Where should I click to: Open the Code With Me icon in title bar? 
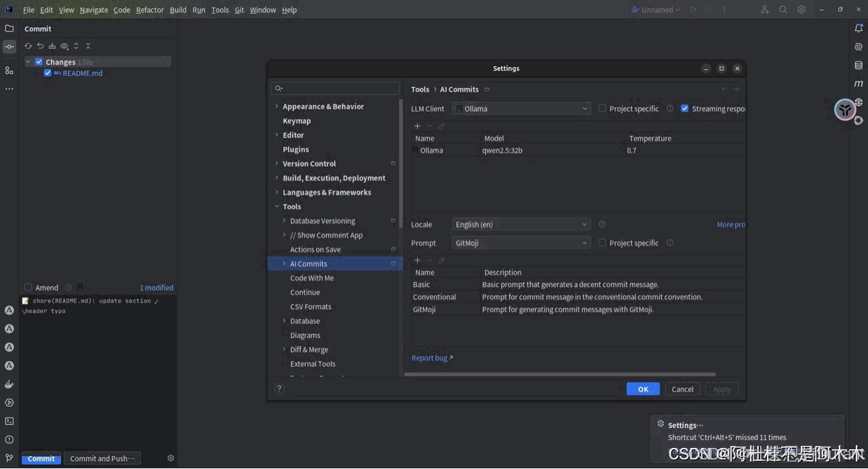point(765,10)
